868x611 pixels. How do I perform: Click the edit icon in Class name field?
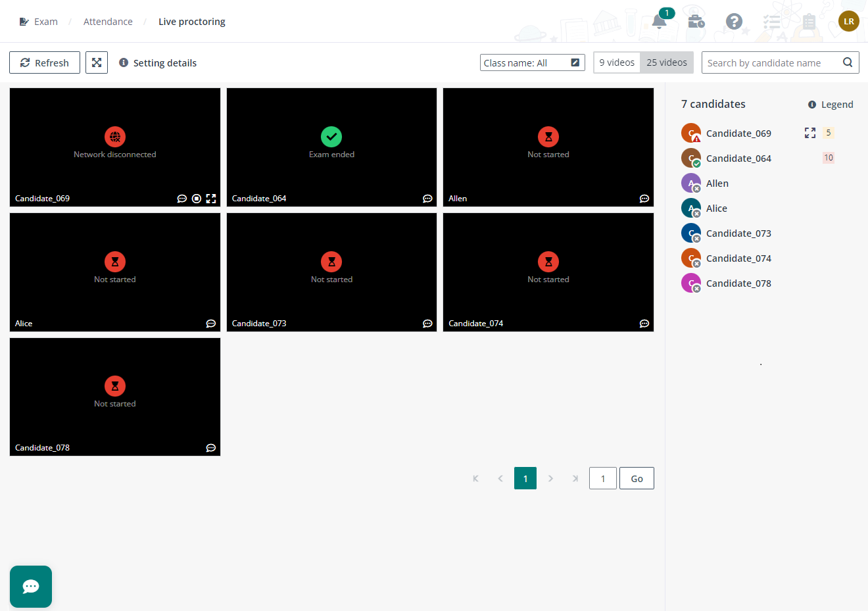pos(575,62)
